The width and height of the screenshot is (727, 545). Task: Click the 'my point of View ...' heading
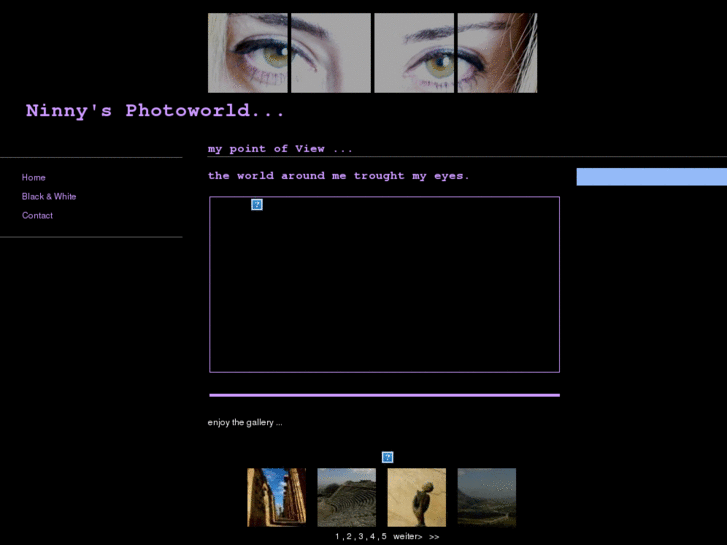pyautogui.click(x=280, y=149)
